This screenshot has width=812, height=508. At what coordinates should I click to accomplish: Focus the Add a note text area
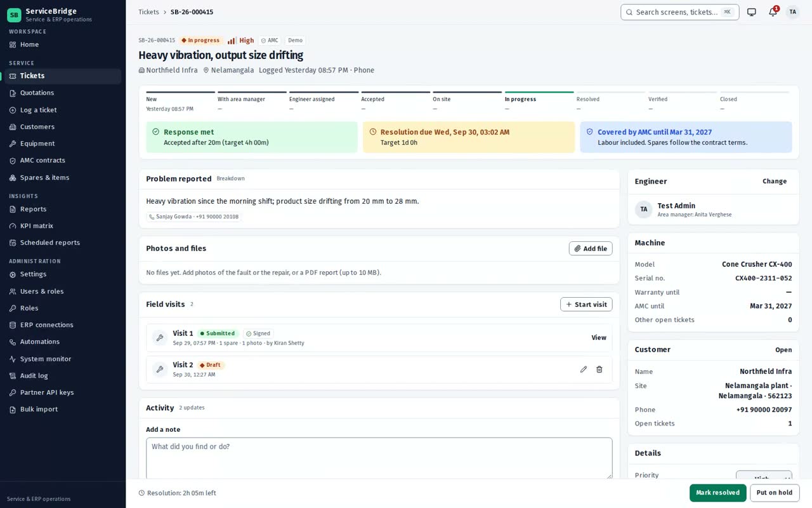pos(379,458)
